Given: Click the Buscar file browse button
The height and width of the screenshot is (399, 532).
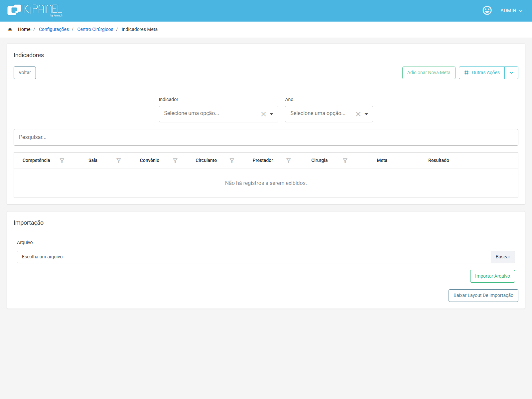Looking at the screenshot, I should pyautogui.click(x=503, y=257).
